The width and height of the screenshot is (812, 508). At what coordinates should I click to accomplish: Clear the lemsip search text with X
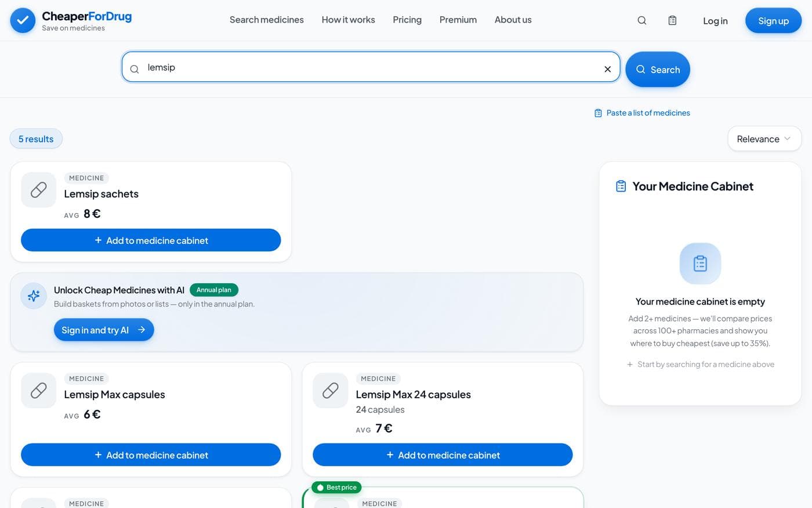pos(607,69)
